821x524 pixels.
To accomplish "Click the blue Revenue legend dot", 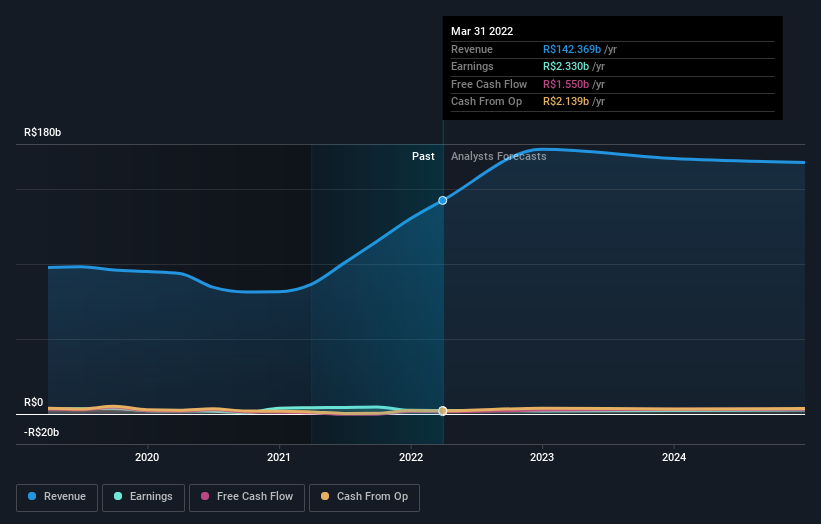I will 32,496.
